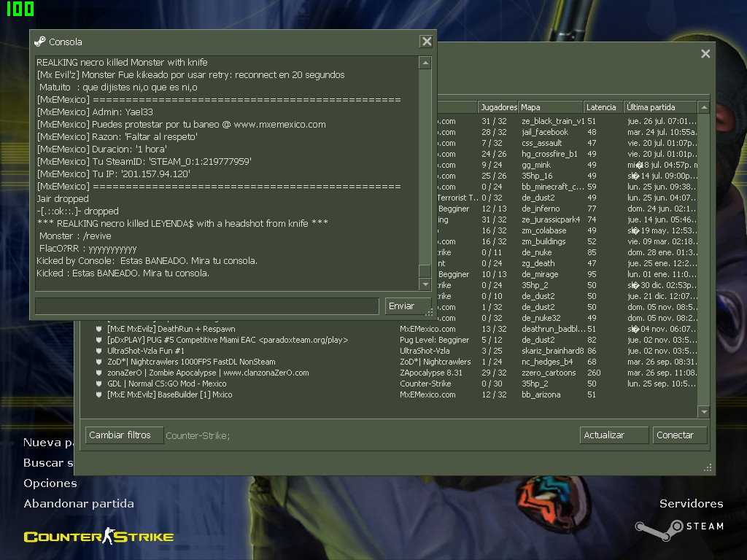Image resolution: width=747 pixels, height=560 pixels.
Task: Click the 'UltraShot-Vzla' game cell
Action: click(x=425, y=351)
